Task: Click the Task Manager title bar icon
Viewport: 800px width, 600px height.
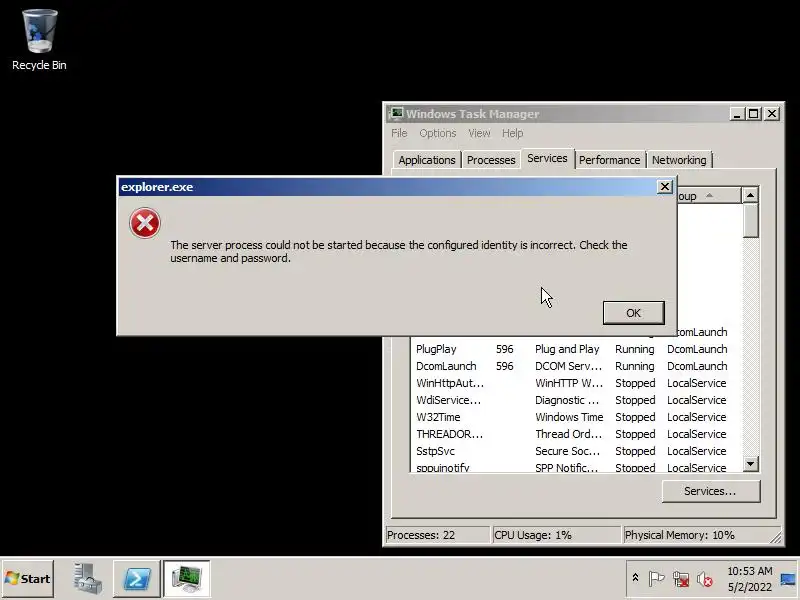Action: 395,113
